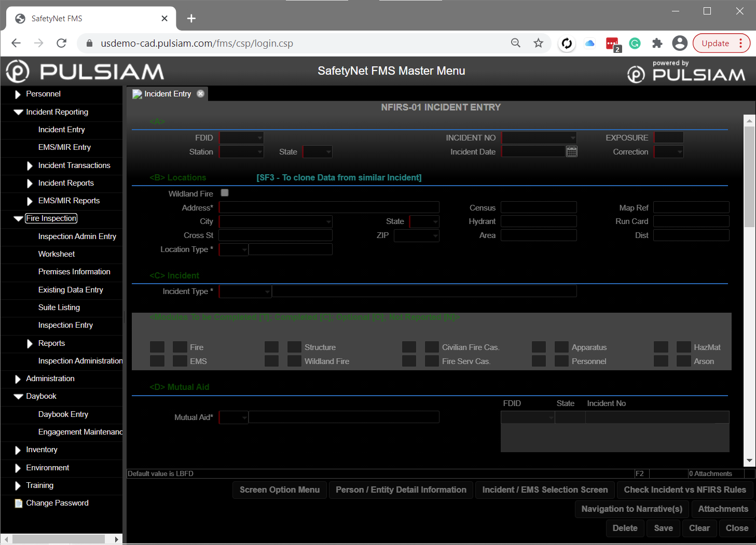Select the Incident Entry tab
The width and height of the screenshot is (756, 545).
(x=168, y=94)
